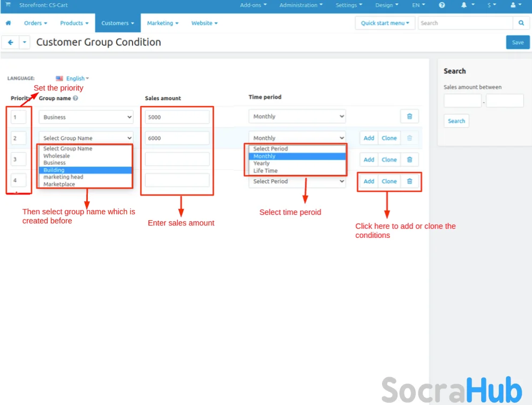Open the English language selector
Image resolution: width=532 pixels, height=405 pixels.
pyautogui.click(x=73, y=78)
